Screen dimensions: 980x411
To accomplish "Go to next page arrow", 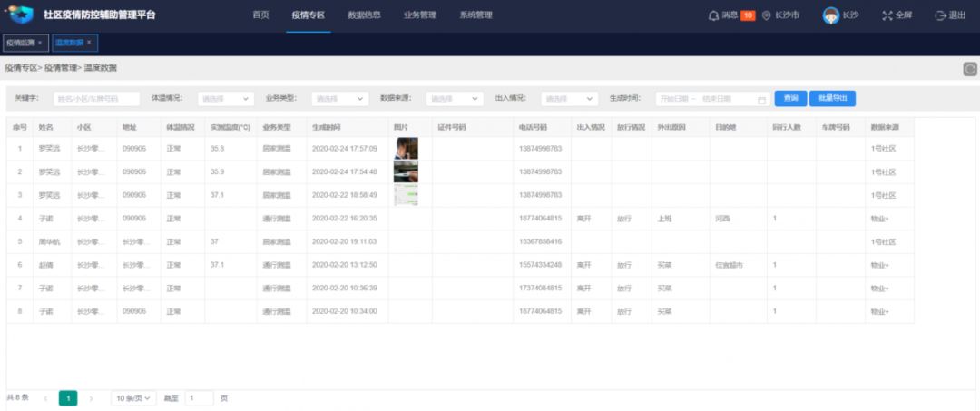I will point(92,398).
